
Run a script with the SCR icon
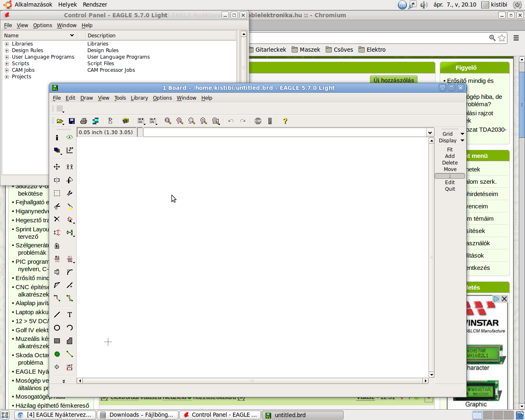click(x=141, y=121)
